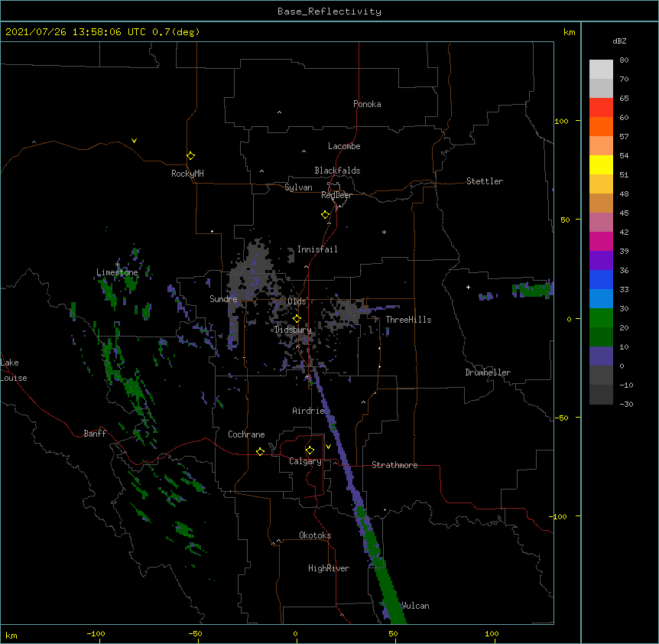Click the Strathmore town label

click(x=394, y=465)
